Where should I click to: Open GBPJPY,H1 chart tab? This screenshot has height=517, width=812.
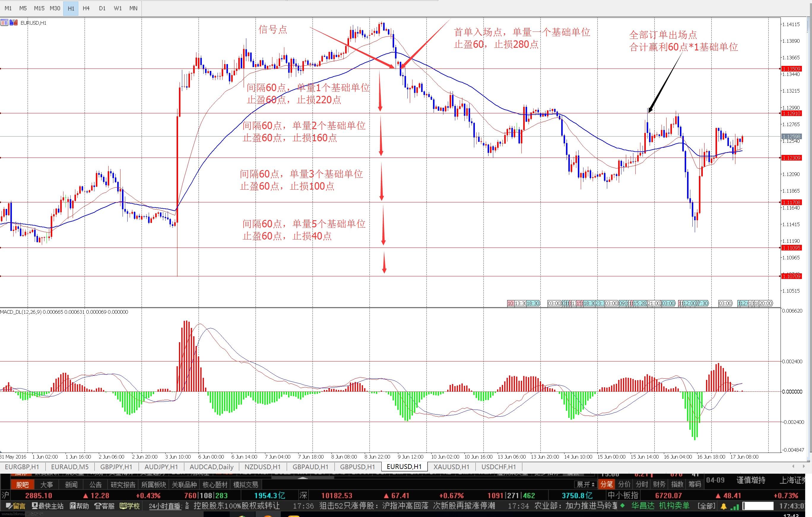116,467
